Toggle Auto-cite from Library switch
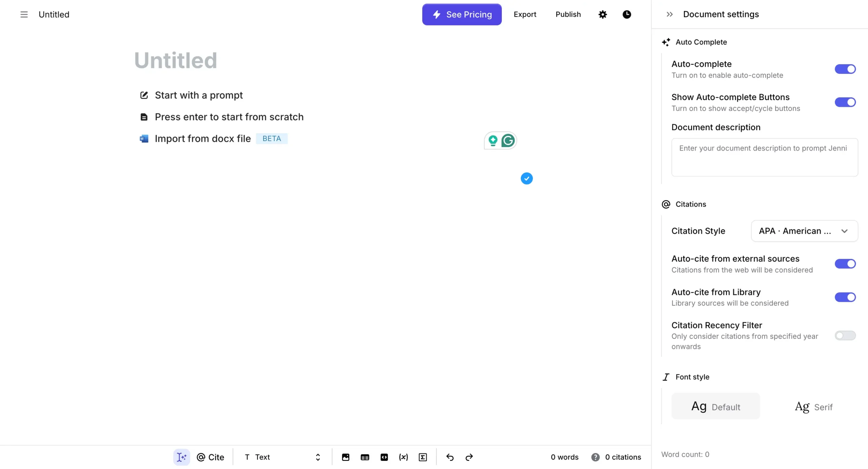 coord(845,297)
